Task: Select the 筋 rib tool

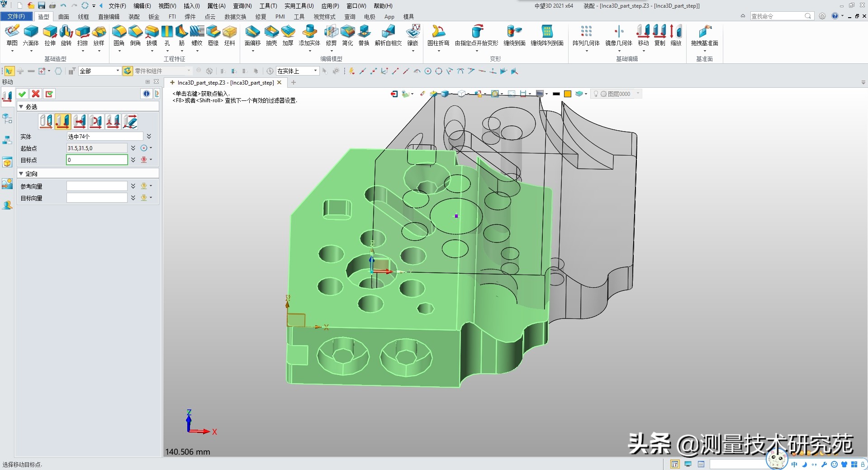Action: pyautogui.click(x=181, y=35)
